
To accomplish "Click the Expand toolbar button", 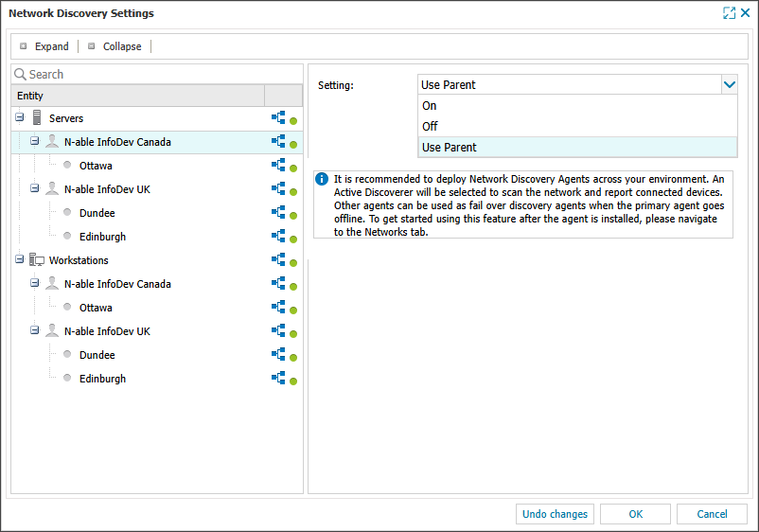I will [x=44, y=46].
